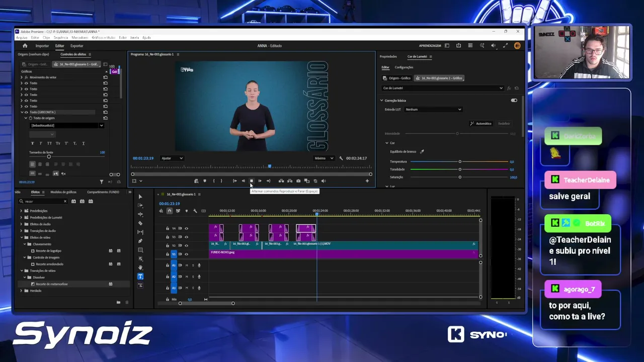Select the Rectangle tool

(x=140, y=250)
